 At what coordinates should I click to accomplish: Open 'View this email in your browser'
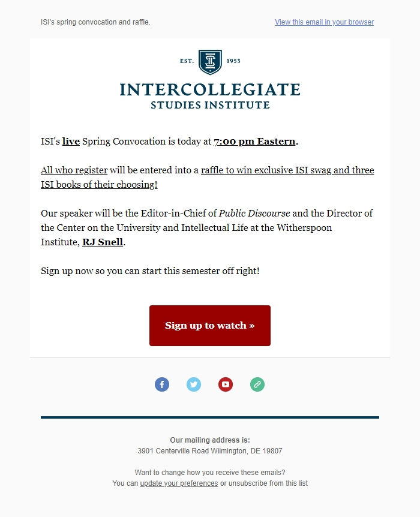click(324, 22)
